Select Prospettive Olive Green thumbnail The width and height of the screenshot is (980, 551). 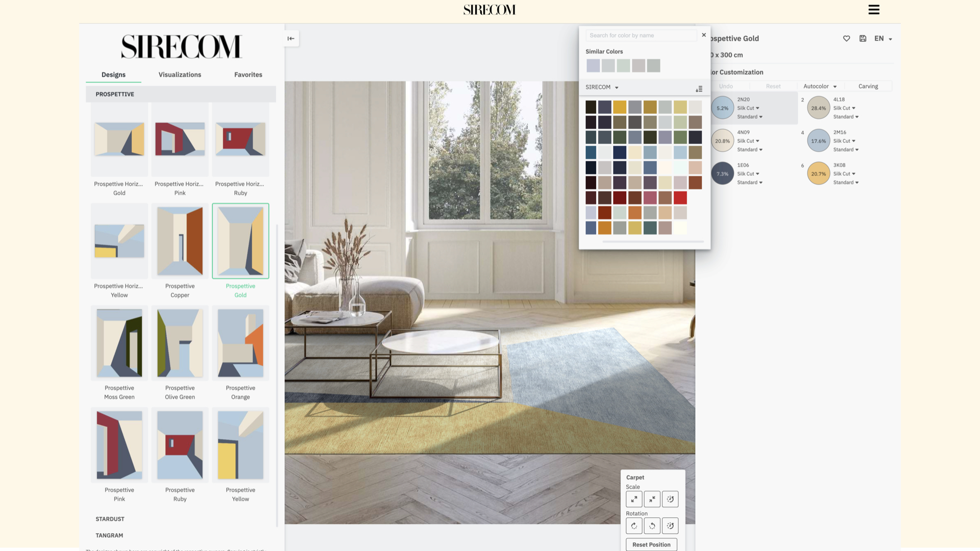(180, 343)
